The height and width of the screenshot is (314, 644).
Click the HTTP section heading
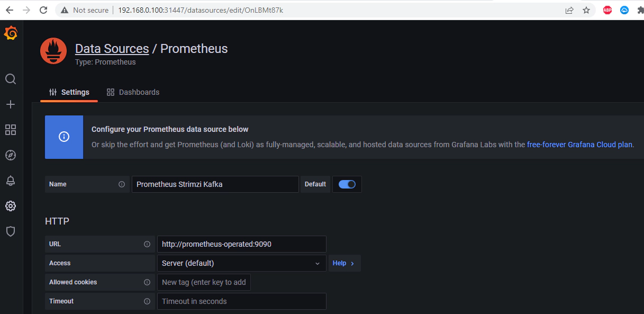click(57, 221)
